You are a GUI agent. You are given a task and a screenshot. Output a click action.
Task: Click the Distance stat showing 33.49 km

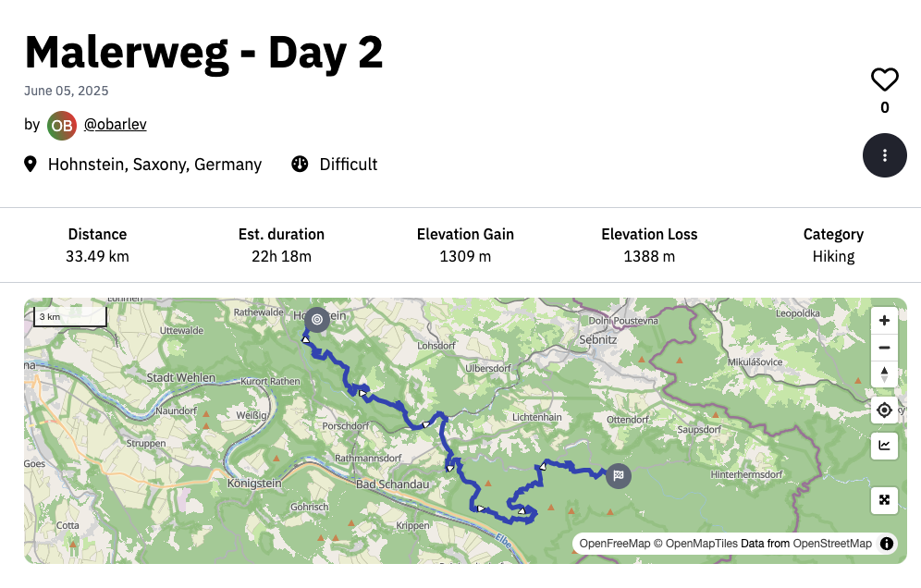[97, 256]
